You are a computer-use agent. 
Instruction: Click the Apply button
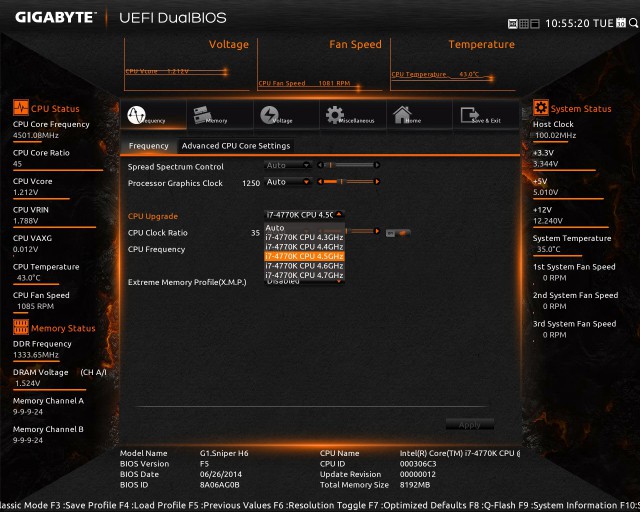click(x=469, y=424)
